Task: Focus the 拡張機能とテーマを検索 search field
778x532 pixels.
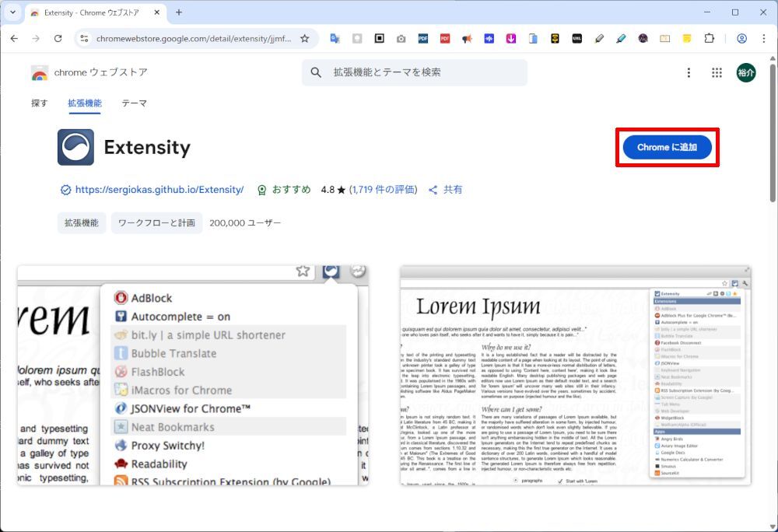Action: [415, 73]
